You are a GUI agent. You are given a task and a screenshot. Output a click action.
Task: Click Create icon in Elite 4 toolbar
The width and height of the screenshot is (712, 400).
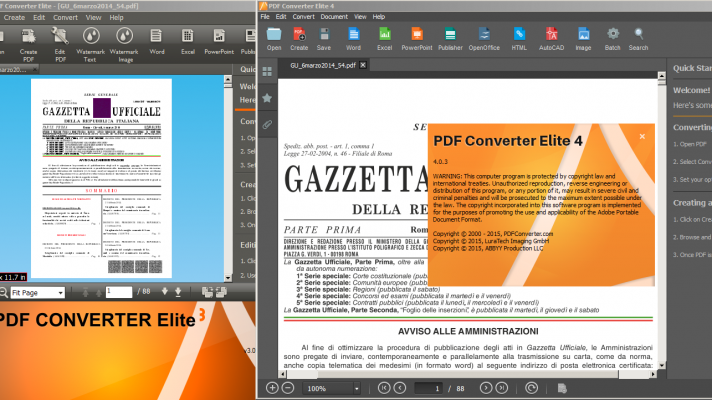tap(299, 39)
